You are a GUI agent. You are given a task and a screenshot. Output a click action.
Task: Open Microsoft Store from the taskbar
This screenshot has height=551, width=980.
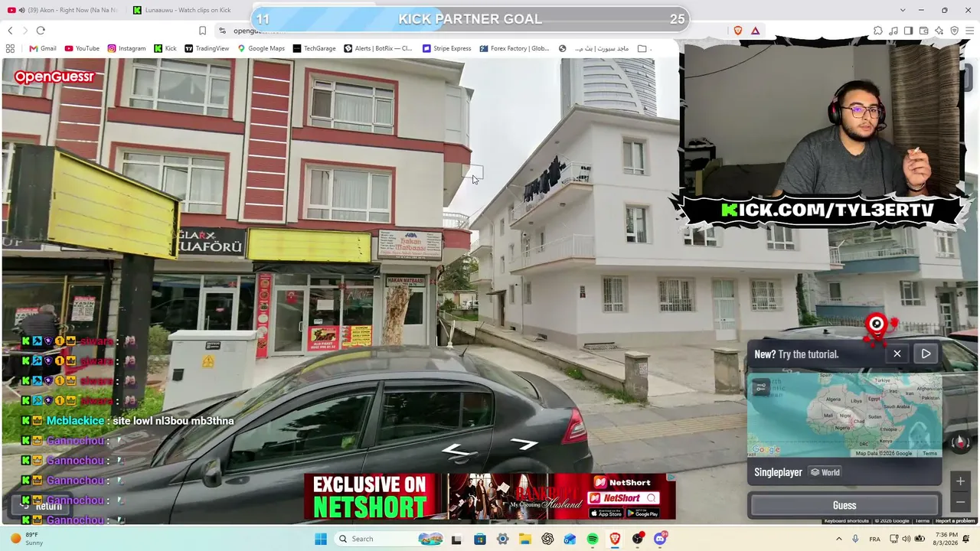pyautogui.click(x=479, y=539)
